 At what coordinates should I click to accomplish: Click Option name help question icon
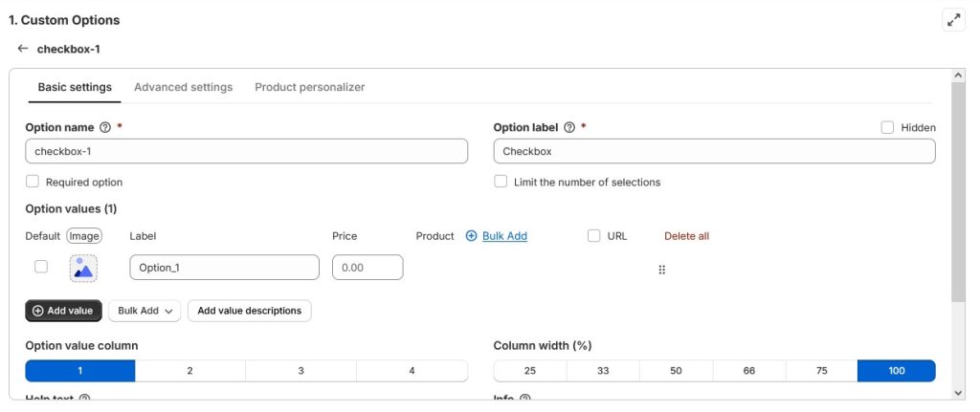pyautogui.click(x=105, y=127)
